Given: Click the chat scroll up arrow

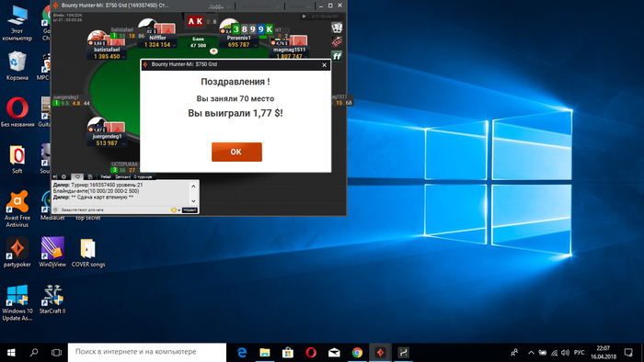Looking at the screenshot, I should tap(193, 187).
